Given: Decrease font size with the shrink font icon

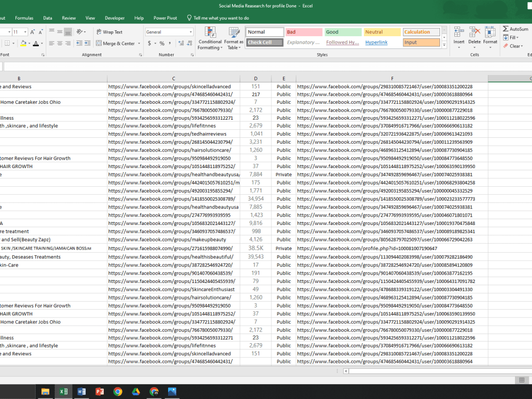Looking at the screenshot, I should [x=40, y=32].
